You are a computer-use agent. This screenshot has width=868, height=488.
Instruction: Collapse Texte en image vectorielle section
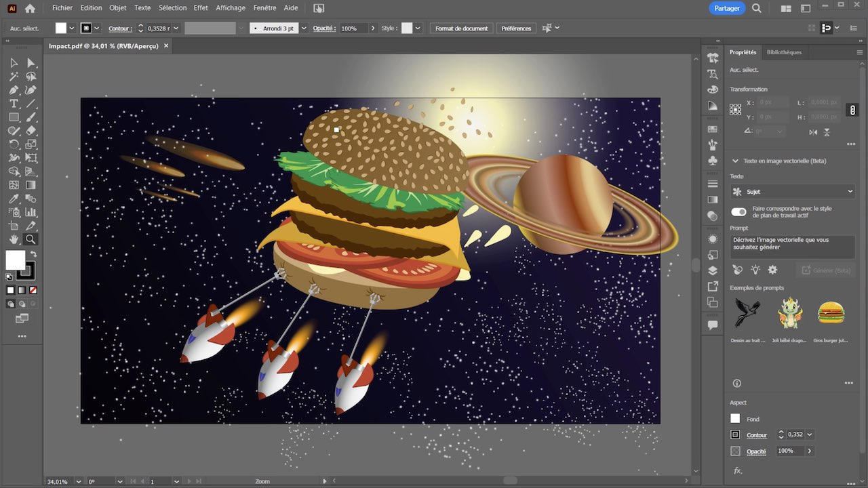click(x=735, y=161)
